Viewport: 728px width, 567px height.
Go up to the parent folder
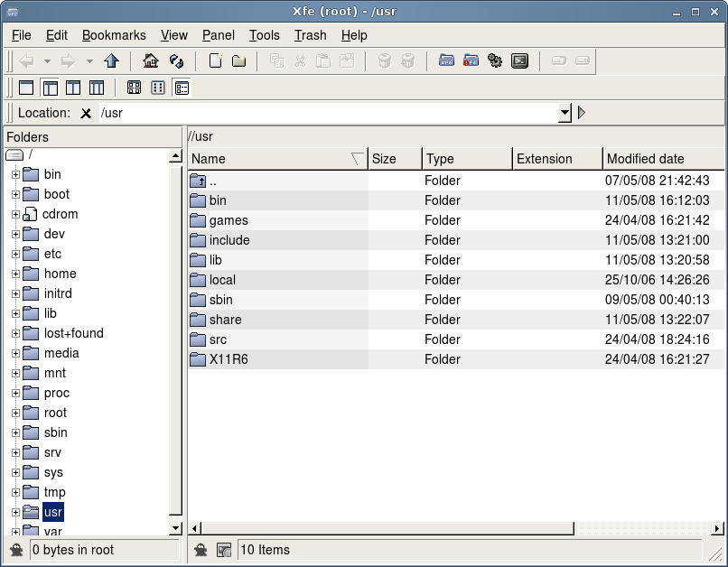[111, 60]
